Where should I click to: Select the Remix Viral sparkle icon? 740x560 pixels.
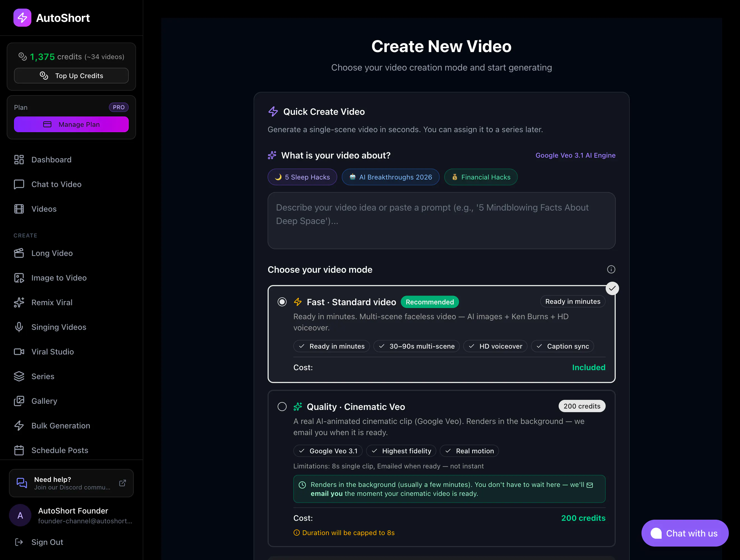click(19, 302)
